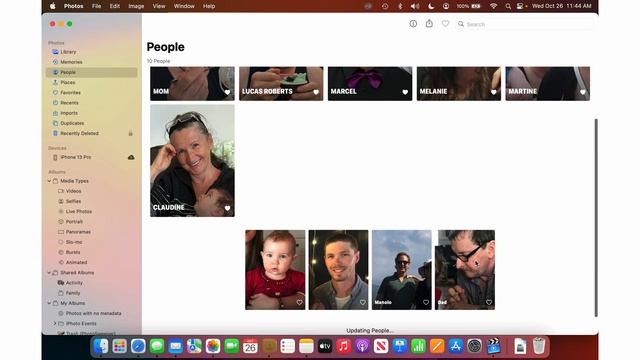Viewport: 640px width, 360px height.
Task: Toggle favorite heart on MELANIE tile
Action: point(493,92)
